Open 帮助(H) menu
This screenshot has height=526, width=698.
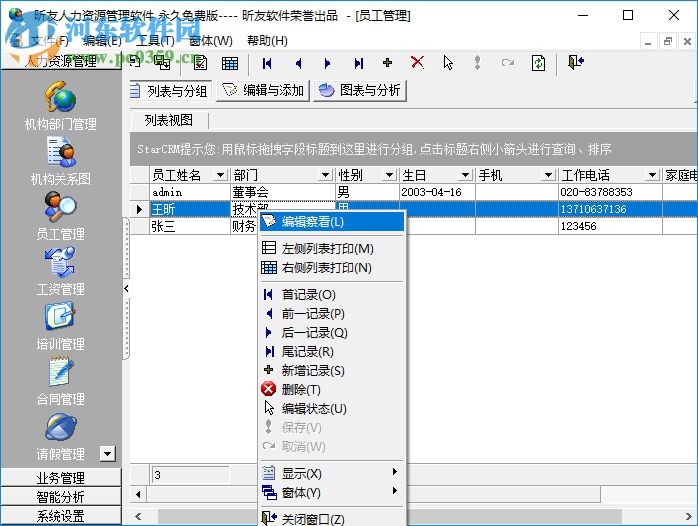(268, 41)
